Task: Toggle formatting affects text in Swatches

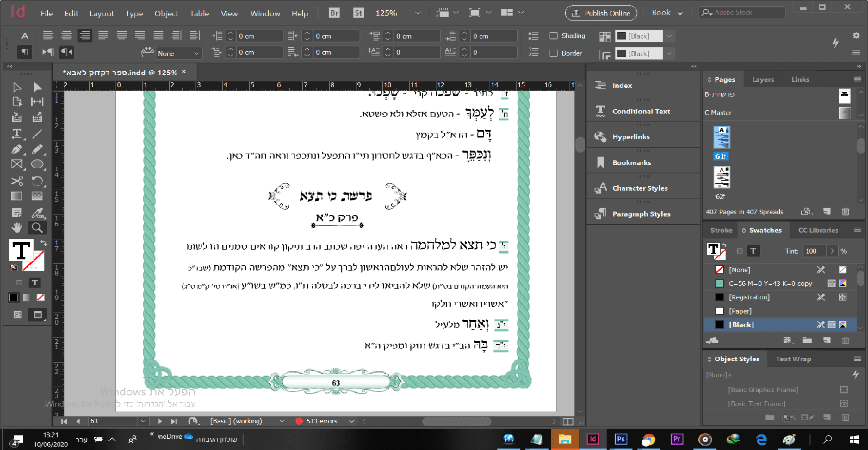Action: point(753,251)
